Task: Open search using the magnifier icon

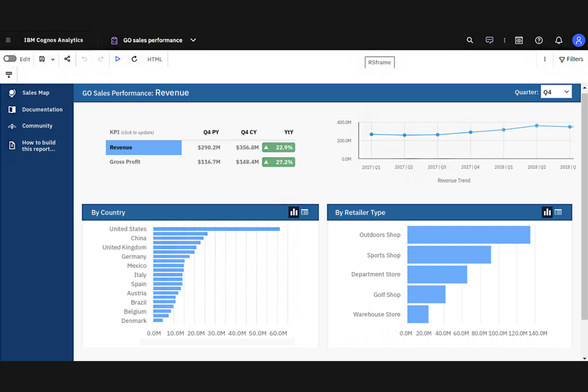Action: 470,40
